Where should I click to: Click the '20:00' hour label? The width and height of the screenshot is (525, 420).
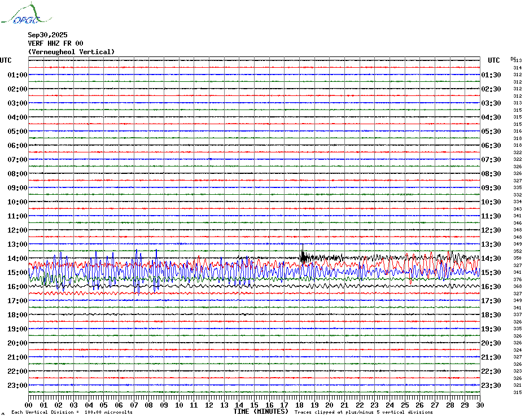click(x=17, y=343)
